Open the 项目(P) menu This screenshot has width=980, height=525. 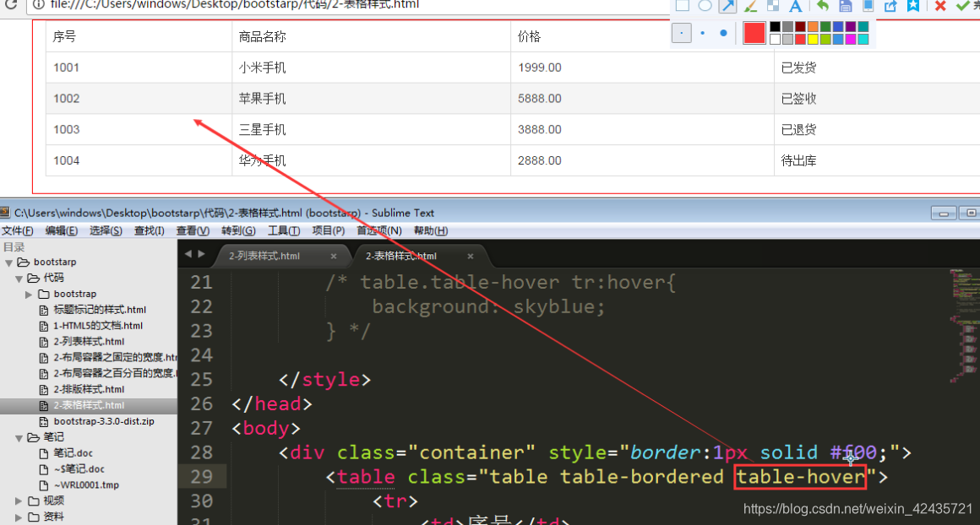coord(328,230)
